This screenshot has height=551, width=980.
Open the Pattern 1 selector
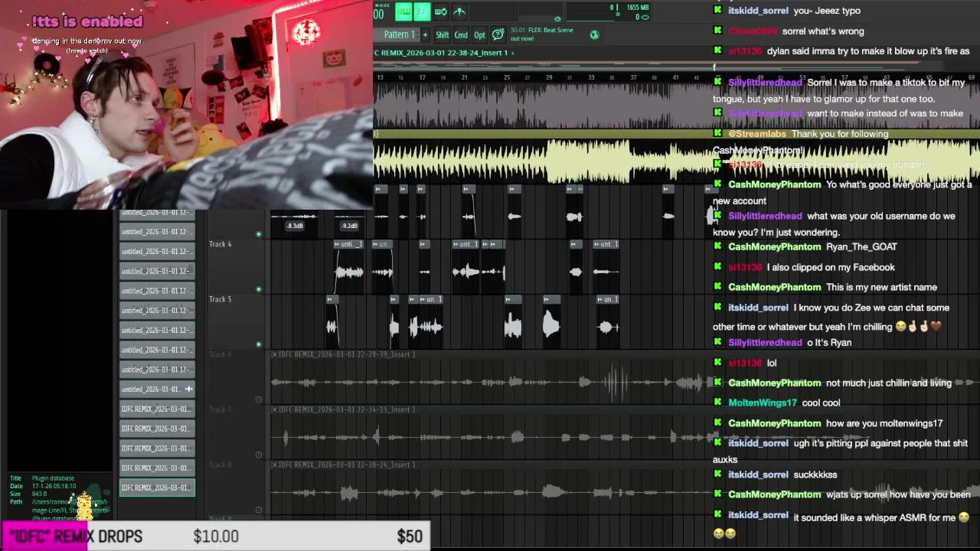pyautogui.click(x=399, y=34)
